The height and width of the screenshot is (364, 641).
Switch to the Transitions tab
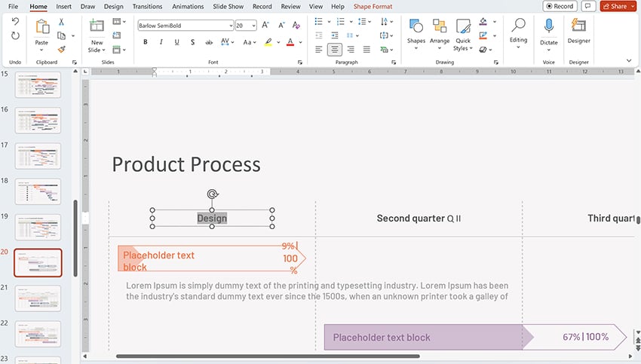click(x=147, y=7)
